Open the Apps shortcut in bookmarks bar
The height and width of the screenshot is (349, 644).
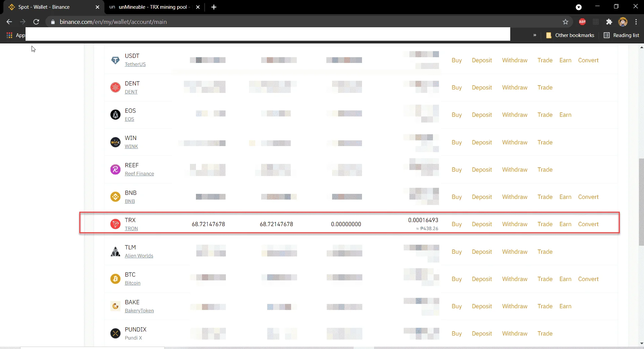pos(15,35)
